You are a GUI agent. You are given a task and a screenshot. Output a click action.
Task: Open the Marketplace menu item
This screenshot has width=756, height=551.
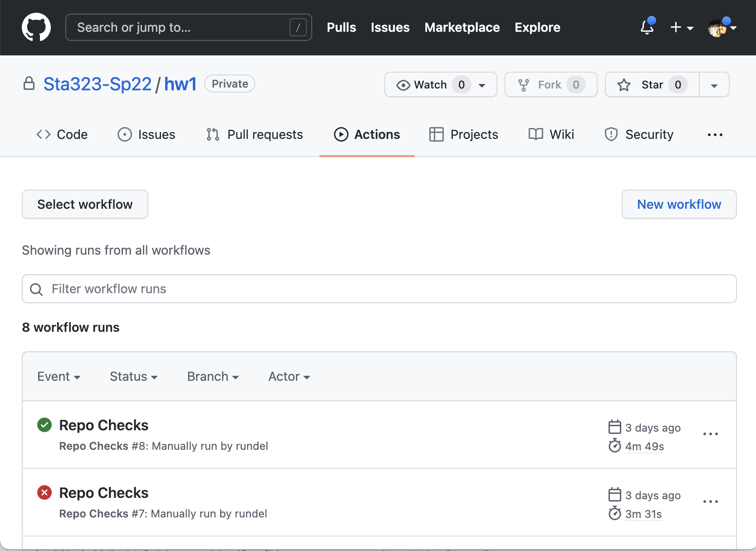pos(462,27)
